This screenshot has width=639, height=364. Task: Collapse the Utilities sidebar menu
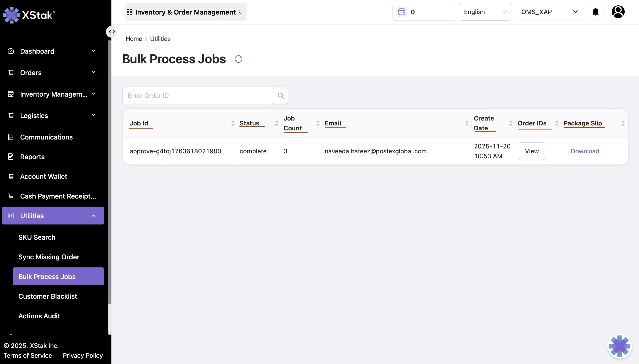pos(53,216)
